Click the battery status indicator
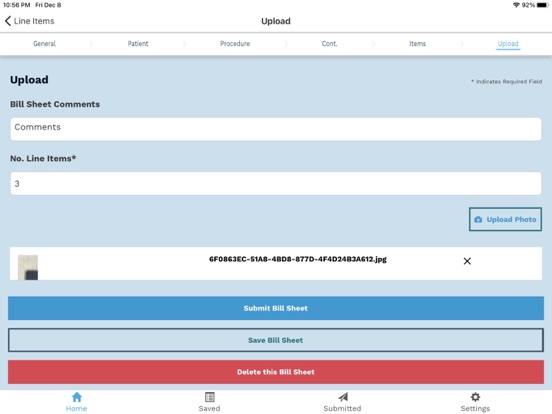 pyautogui.click(x=542, y=5)
